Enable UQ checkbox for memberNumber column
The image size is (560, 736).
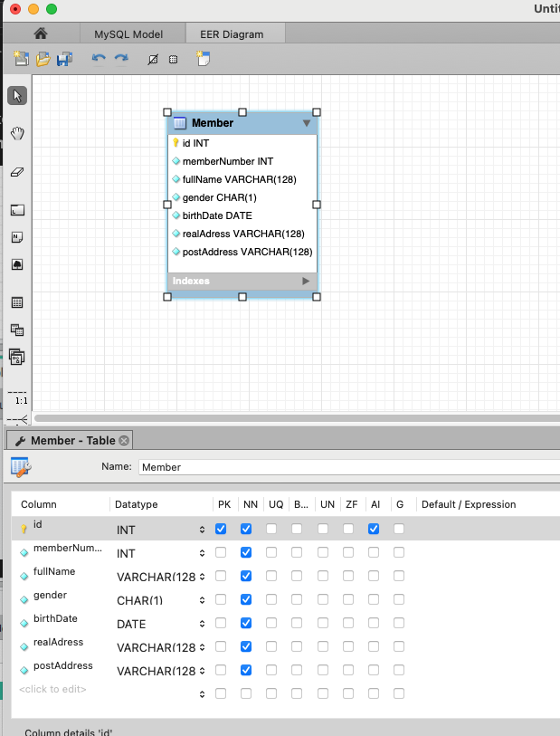271,552
